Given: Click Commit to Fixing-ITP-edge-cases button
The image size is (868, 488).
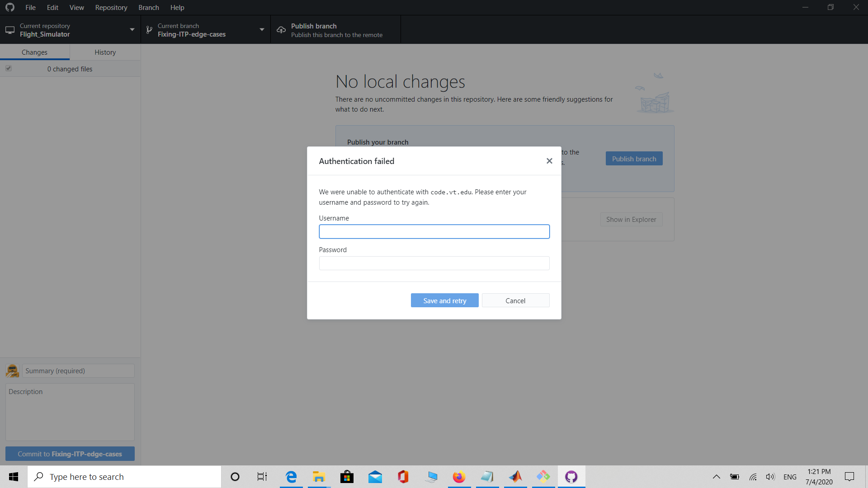Looking at the screenshot, I should coord(70,454).
